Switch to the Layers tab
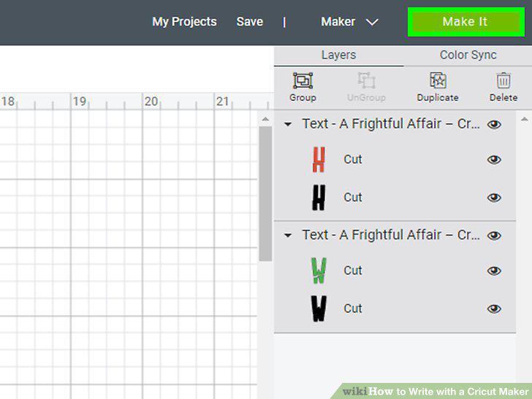Viewport: 532px width, 399px height. 338,55
